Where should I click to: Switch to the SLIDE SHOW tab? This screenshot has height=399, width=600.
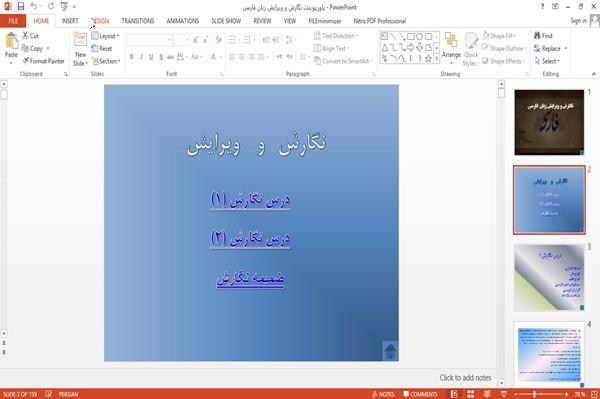point(226,21)
